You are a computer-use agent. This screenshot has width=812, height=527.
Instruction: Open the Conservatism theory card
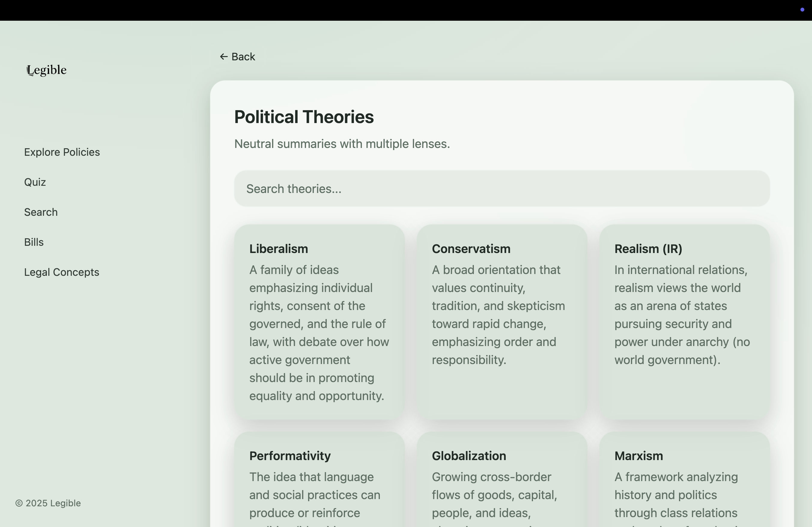(x=471, y=249)
